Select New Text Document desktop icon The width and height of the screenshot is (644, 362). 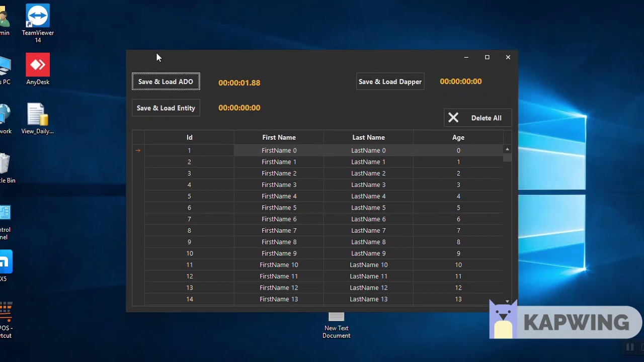(x=337, y=325)
